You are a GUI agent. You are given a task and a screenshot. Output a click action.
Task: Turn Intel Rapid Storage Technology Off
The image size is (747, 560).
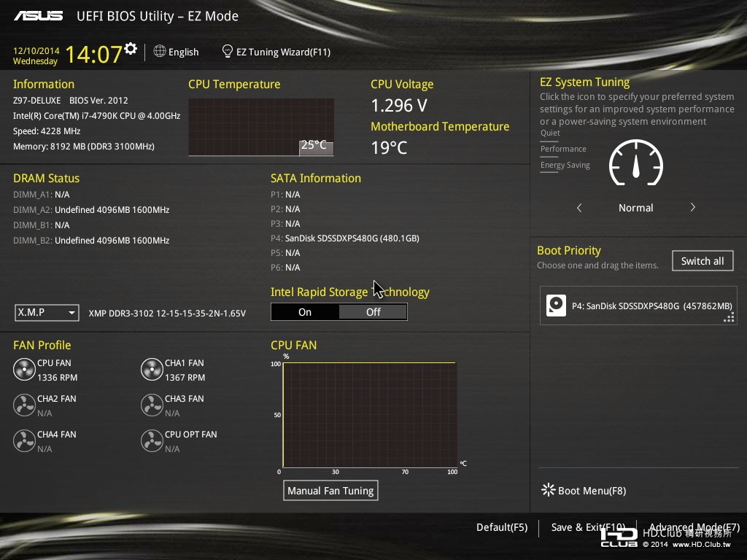point(373,312)
